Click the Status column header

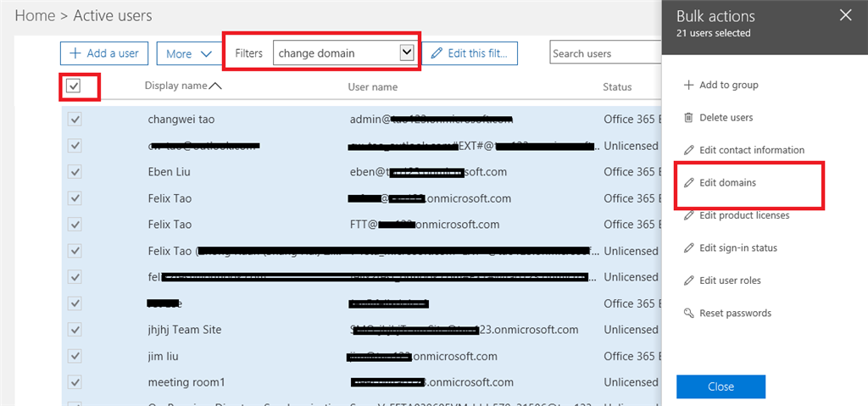click(x=617, y=87)
